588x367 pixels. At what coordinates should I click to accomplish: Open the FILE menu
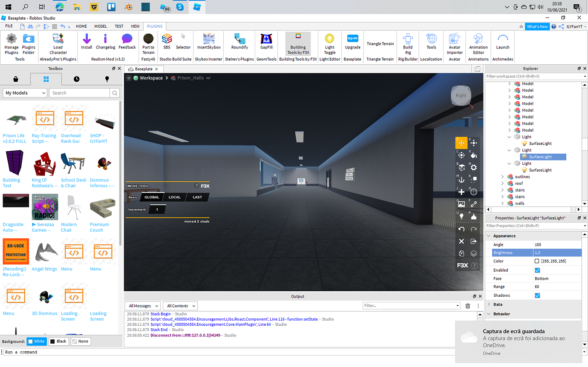tap(9, 26)
